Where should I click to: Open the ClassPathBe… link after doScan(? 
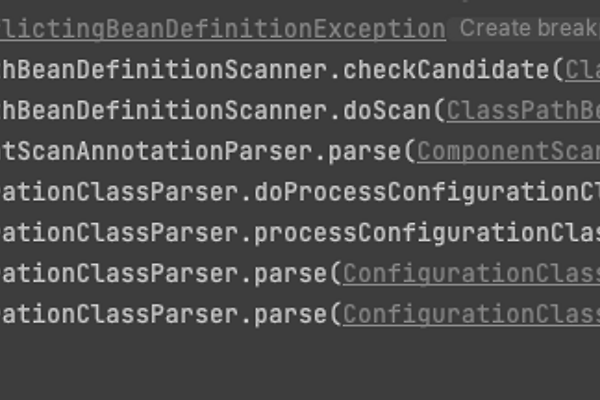coord(522,110)
